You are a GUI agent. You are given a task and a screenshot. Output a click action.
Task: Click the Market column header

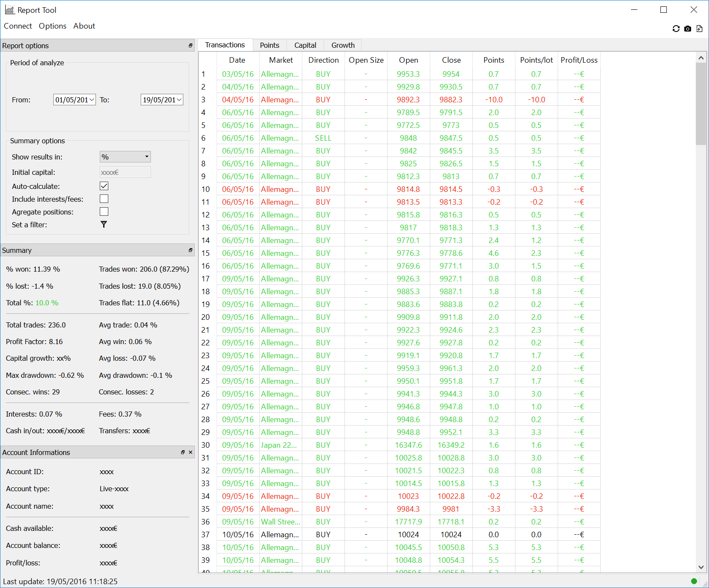pyautogui.click(x=281, y=60)
